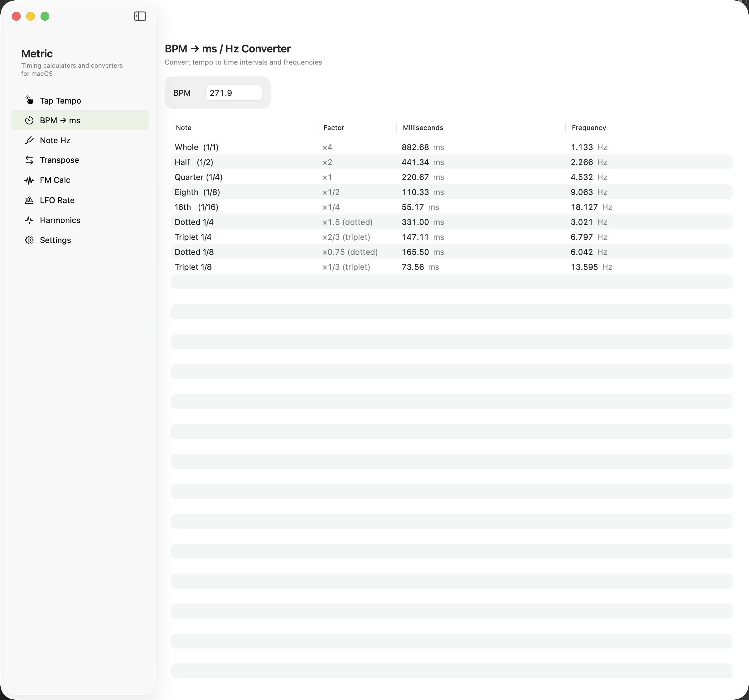The height and width of the screenshot is (700, 749).
Task: Select the Note Hz tuning fork icon
Action: coord(30,140)
